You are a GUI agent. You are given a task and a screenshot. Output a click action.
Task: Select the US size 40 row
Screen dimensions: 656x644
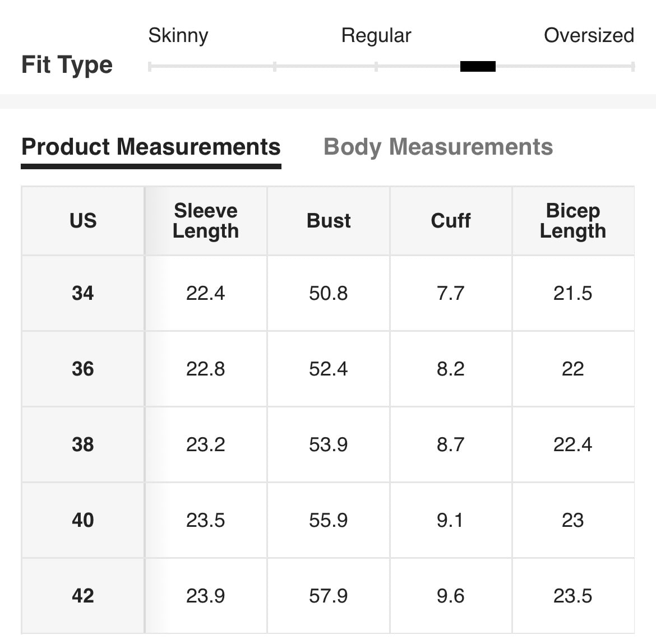point(83,520)
